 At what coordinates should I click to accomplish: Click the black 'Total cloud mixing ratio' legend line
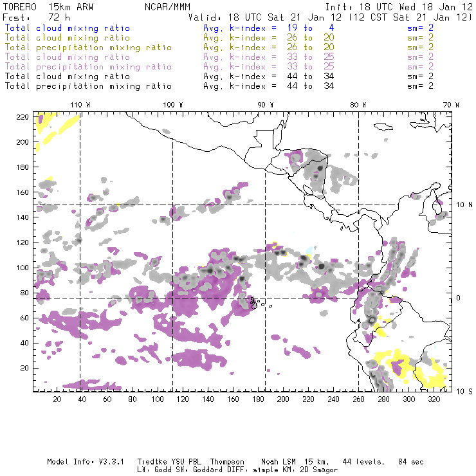pos(68,76)
